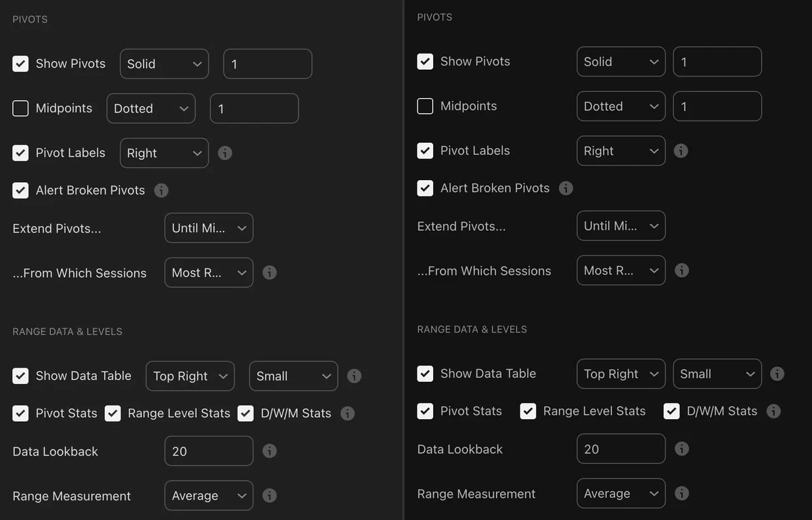Enable Midpoints checkbox in left panel
812x520 pixels.
[20, 108]
